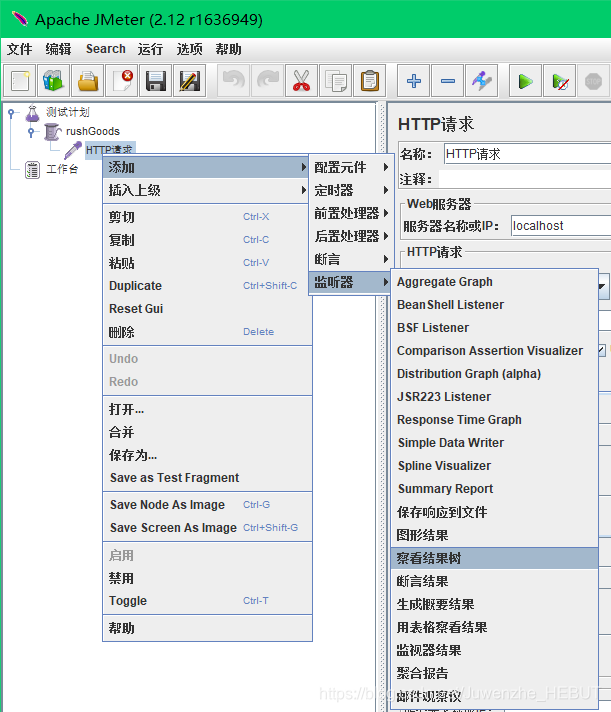Start the test with green play icon
This screenshot has width=611, height=712.
coord(526,81)
